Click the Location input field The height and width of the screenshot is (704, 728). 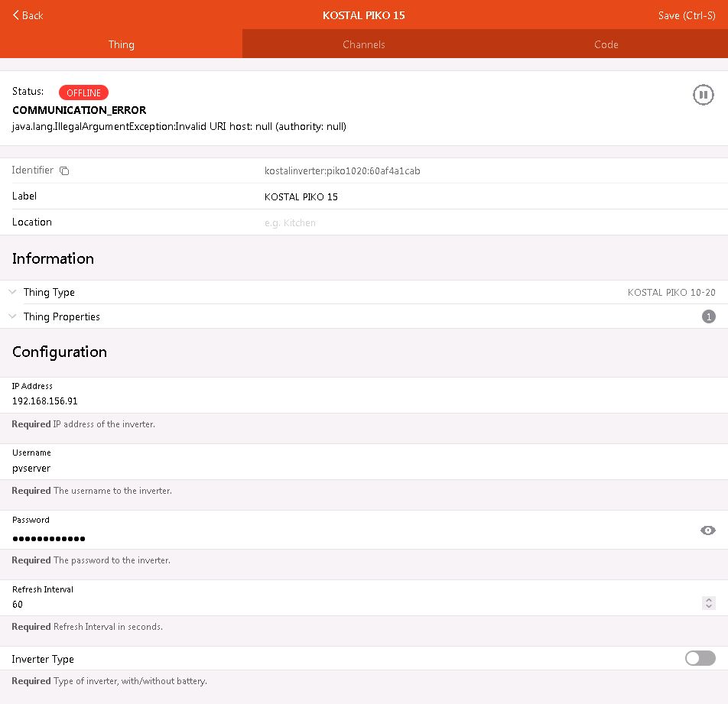pos(490,222)
